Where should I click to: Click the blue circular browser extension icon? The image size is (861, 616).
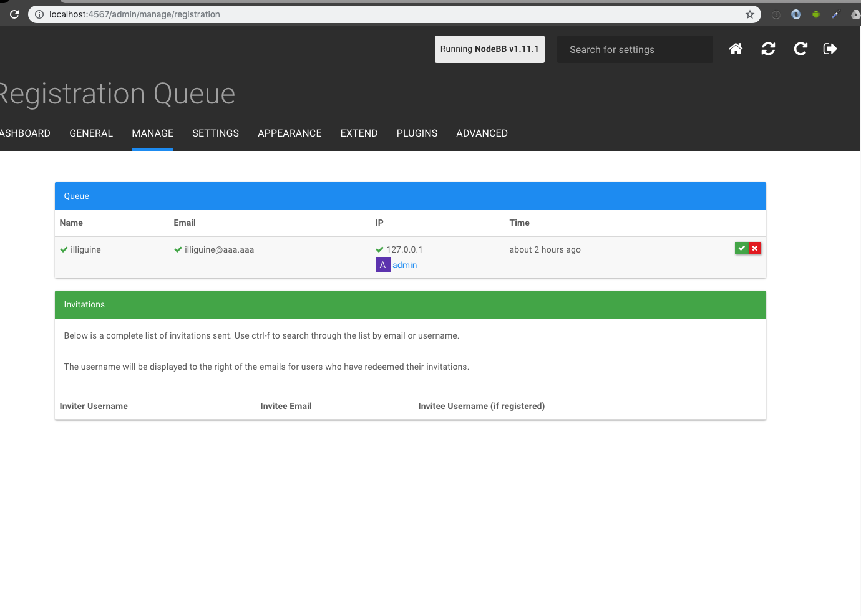click(x=796, y=14)
